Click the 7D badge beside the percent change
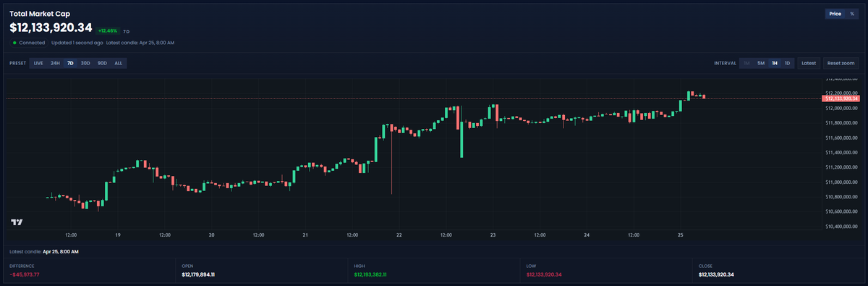This screenshot has height=286, width=868. (127, 32)
